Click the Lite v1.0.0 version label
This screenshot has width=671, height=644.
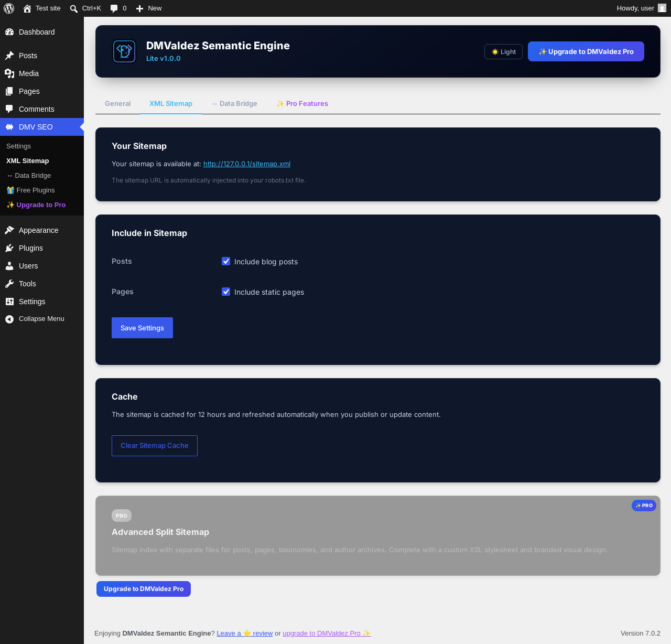tap(164, 59)
